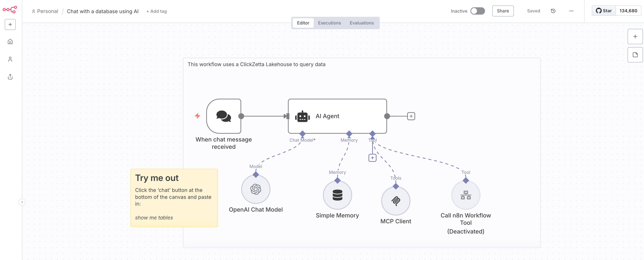Select the chat message trigger node
The width and height of the screenshot is (644, 260).
(x=224, y=116)
